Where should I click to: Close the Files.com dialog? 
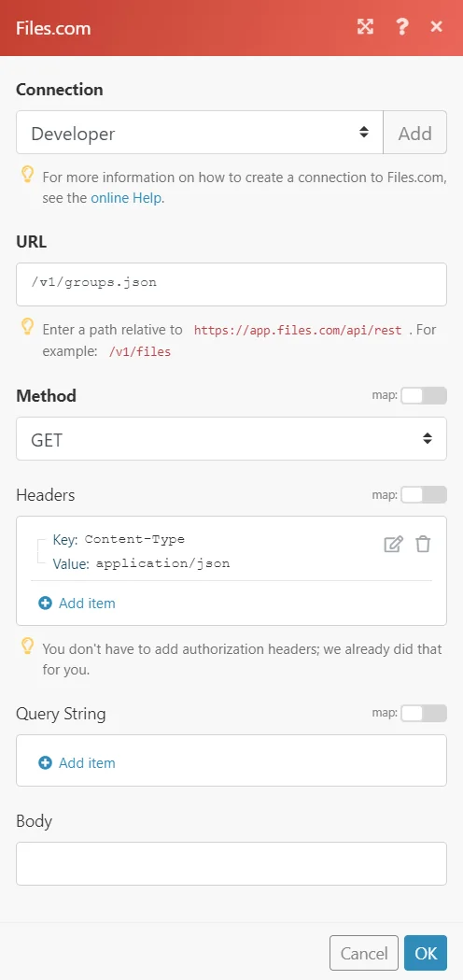pos(437,26)
